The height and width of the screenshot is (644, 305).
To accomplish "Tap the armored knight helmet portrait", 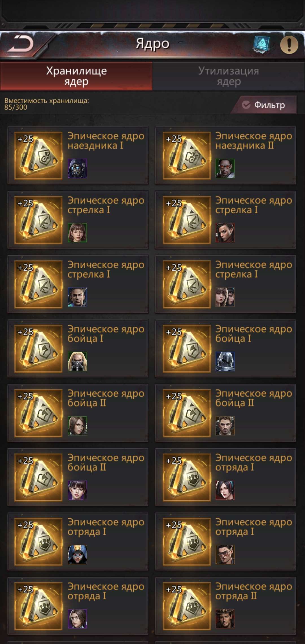I will [225, 362].
